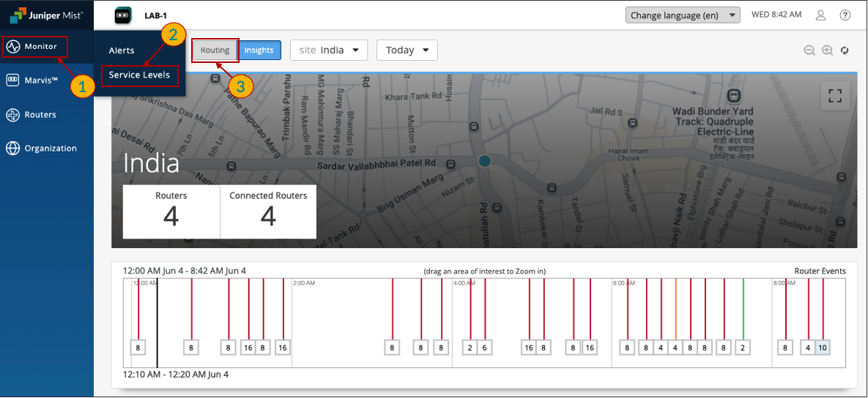868x398 pixels.
Task: Open the Change language dropdown
Action: [683, 15]
